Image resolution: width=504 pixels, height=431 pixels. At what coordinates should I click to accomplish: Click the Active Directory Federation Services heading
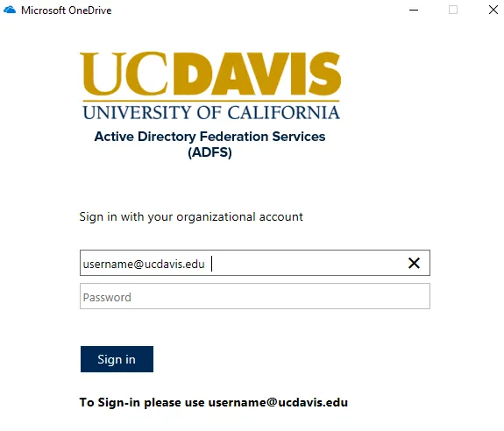click(x=209, y=137)
